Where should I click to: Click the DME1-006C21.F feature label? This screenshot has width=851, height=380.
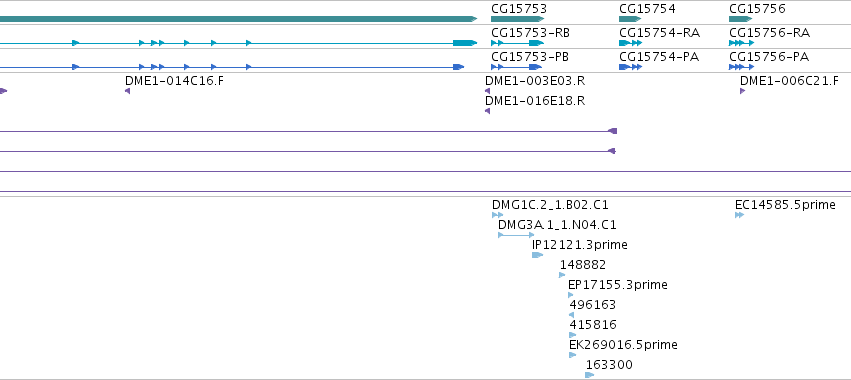(x=789, y=80)
